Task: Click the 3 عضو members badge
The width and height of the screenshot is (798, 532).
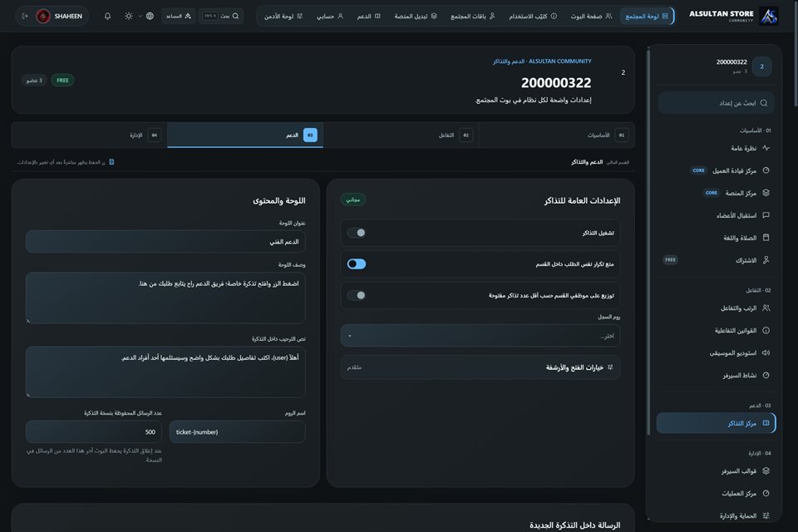Action: pos(35,80)
